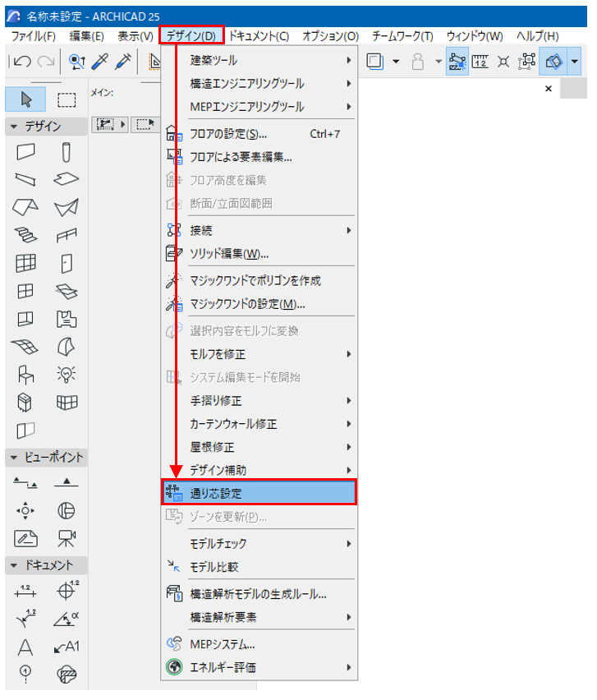Open the ファイル(F) menu

coord(33,36)
